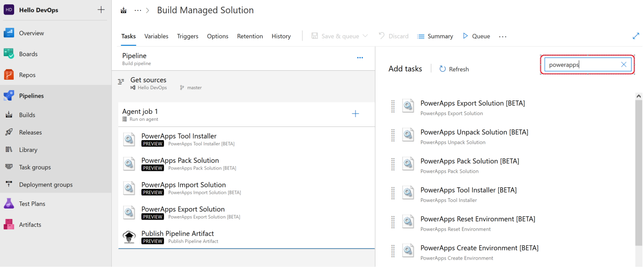Open the Summary view
Image resolution: width=644 pixels, height=269 pixels.
click(x=435, y=36)
